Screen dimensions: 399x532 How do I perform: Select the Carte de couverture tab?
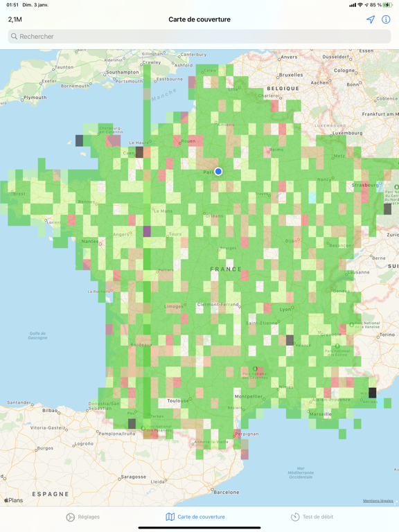point(195,517)
